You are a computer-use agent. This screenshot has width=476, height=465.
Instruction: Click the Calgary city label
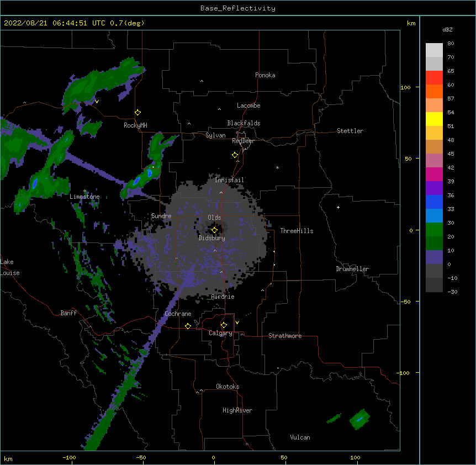tap(220, 333)
